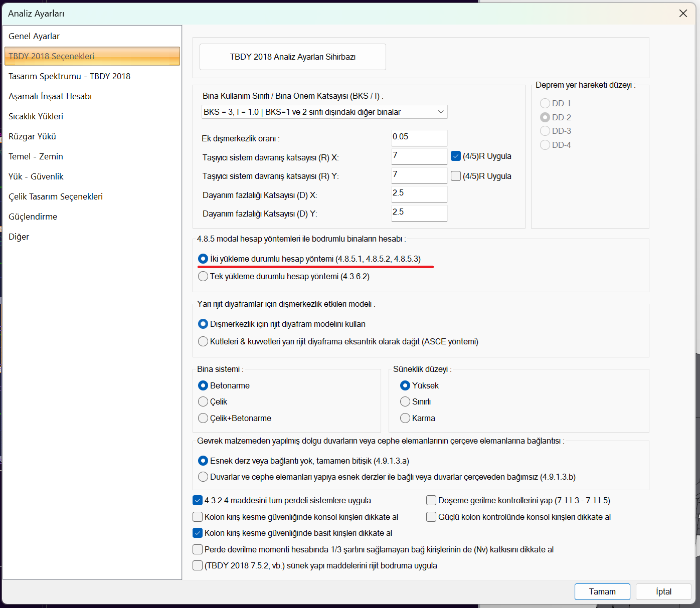The height and width of the screenshot is (608, 700).
Task: Toggle Güçlü kolon kontrolünde konsol kirişleri checkbox
Action: (431, 517)
